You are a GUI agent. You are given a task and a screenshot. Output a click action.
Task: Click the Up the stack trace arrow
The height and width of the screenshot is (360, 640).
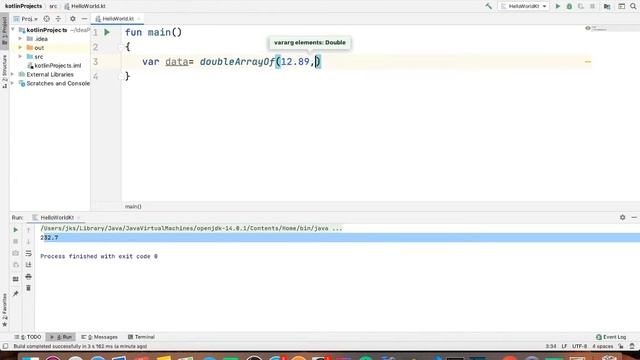[x=29, y=230]
